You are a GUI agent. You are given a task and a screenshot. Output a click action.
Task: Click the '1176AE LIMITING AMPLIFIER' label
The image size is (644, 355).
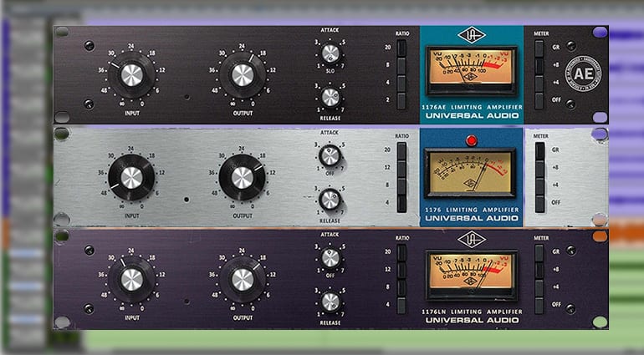tap(472, 107)
